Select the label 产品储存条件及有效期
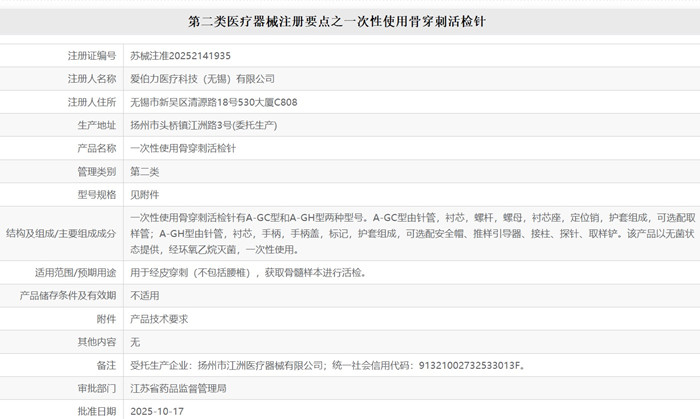The image size is (700, 419). [x=67, y=295]
